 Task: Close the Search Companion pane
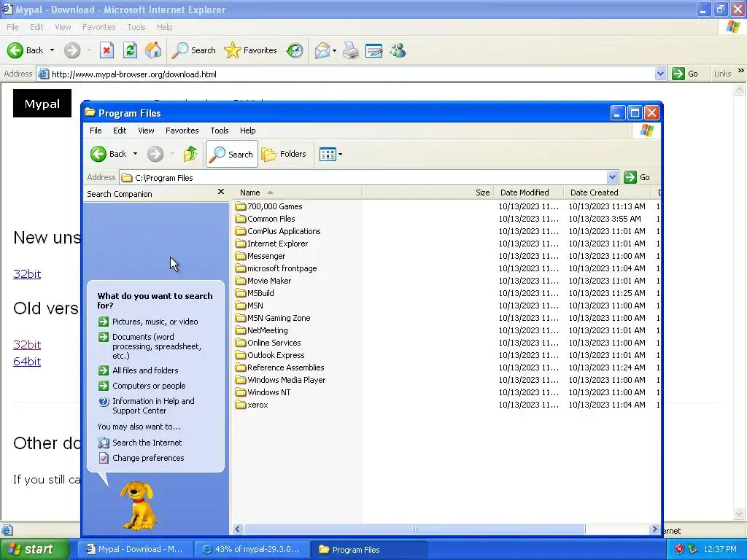pyautogui.click(x=220, y=192)
